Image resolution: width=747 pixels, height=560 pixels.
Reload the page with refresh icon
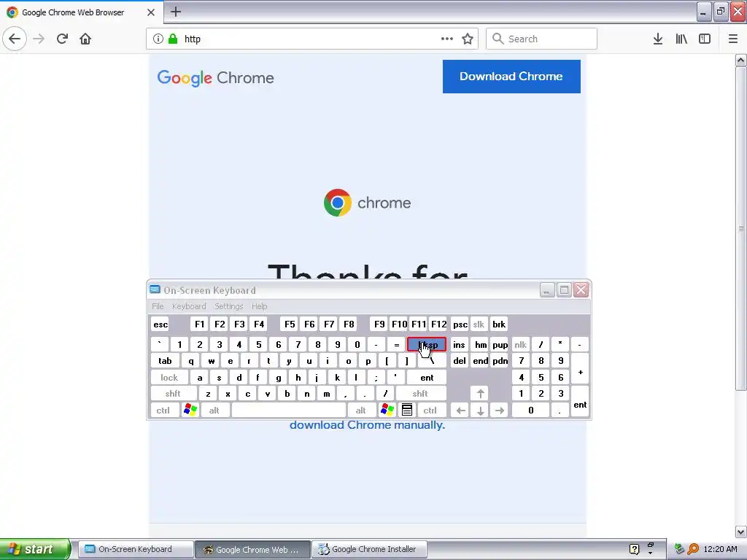point(62,39)
